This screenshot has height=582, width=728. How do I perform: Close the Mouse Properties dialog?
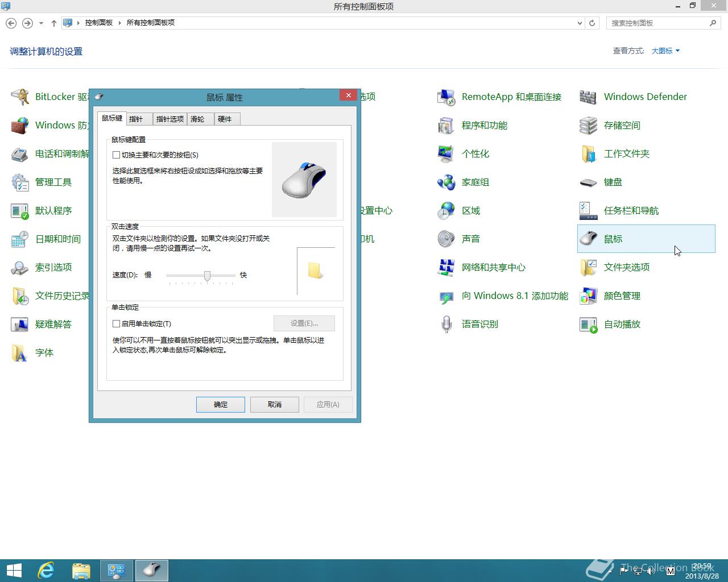pyautogui.click(x=348, y=95)
